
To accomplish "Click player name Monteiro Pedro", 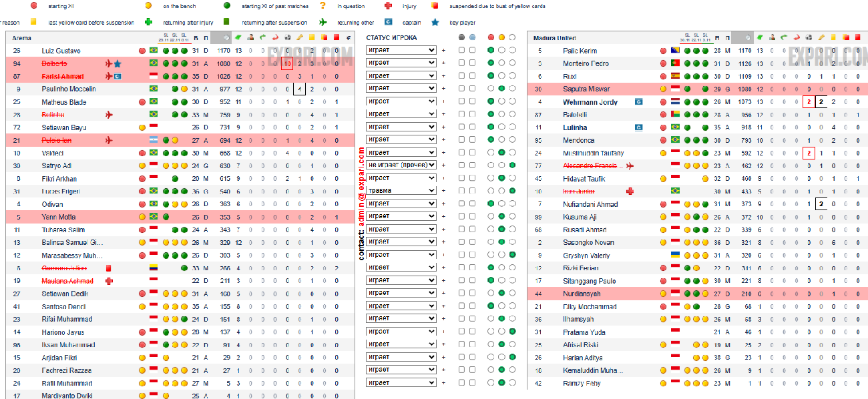I will (586, 64).
